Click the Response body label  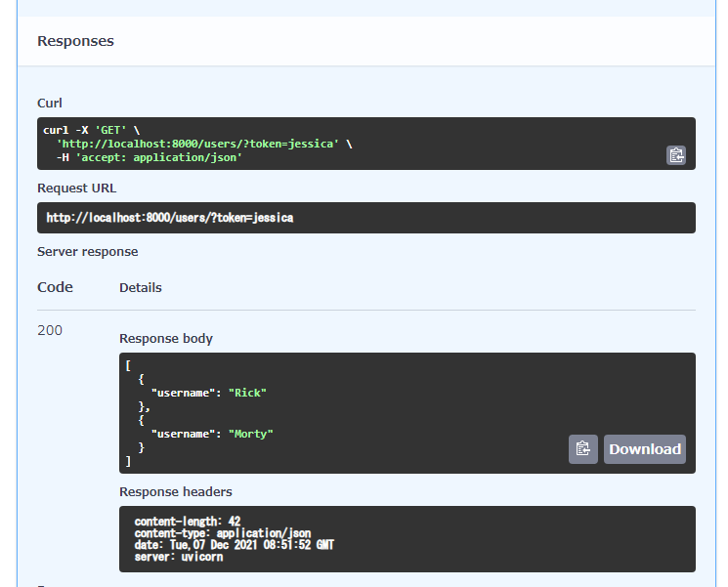[166, 339]
